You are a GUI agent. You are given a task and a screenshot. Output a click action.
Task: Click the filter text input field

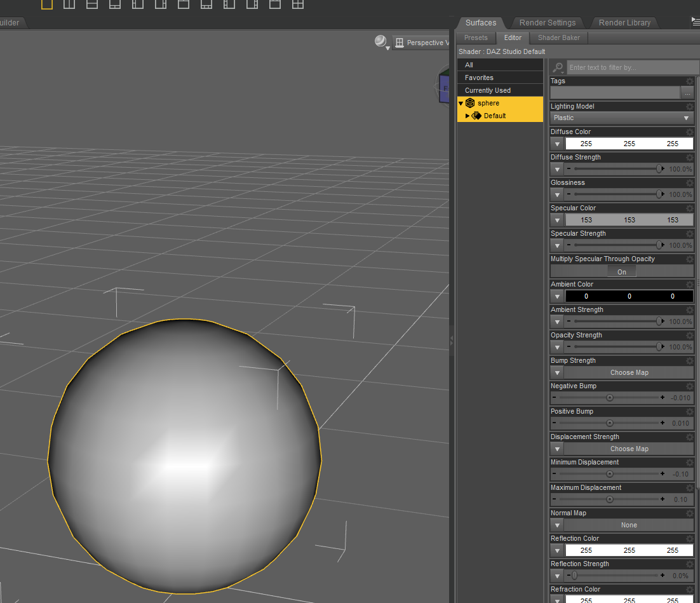(632, 67)
